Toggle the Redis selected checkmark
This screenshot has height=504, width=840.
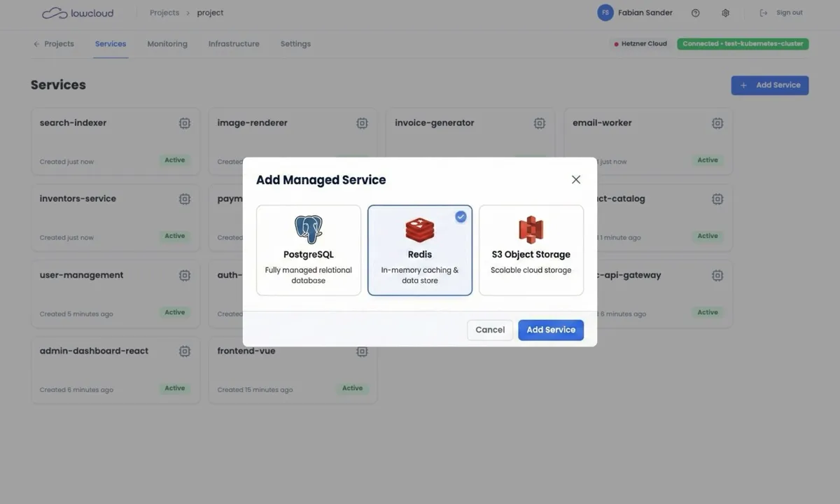[461, 217]
